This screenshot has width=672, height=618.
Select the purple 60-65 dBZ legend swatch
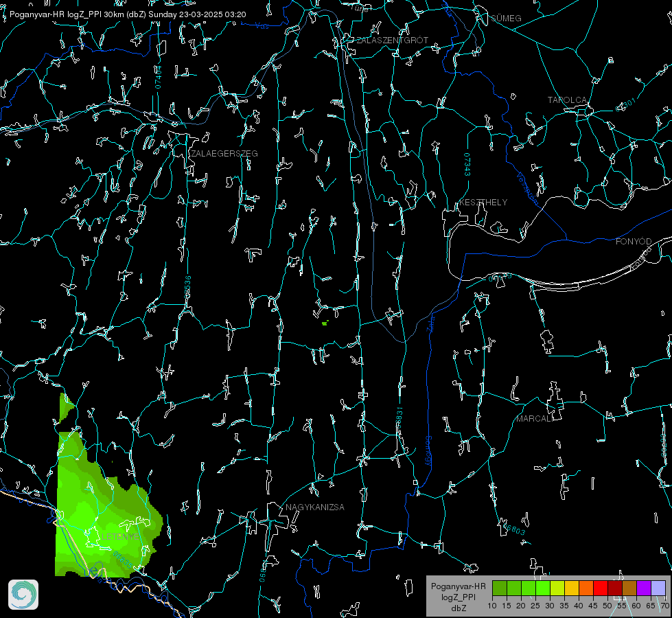(644, 588)
